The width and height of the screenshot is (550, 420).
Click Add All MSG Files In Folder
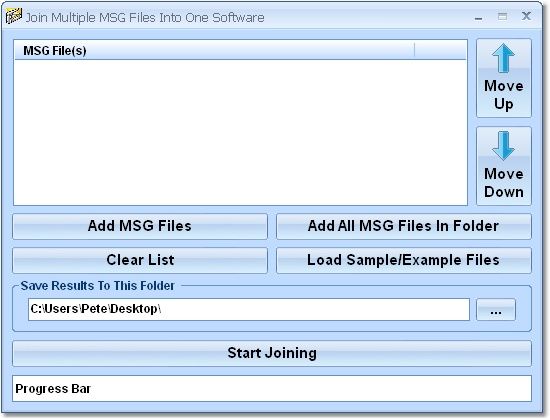(404, 226)
